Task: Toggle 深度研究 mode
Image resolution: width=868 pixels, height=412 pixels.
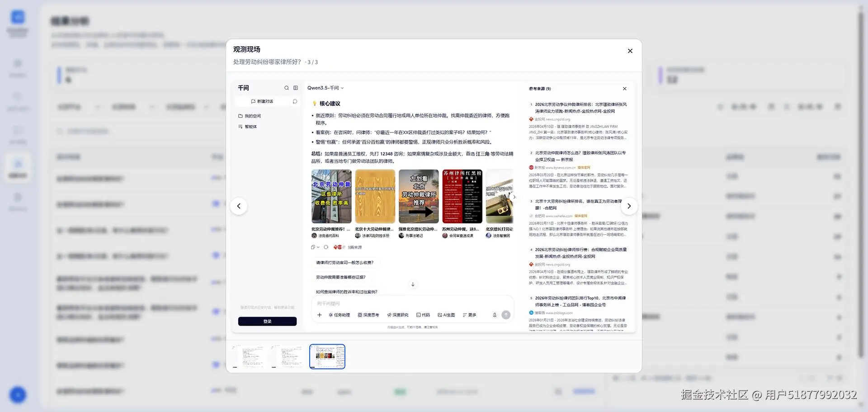Action: 398,315
